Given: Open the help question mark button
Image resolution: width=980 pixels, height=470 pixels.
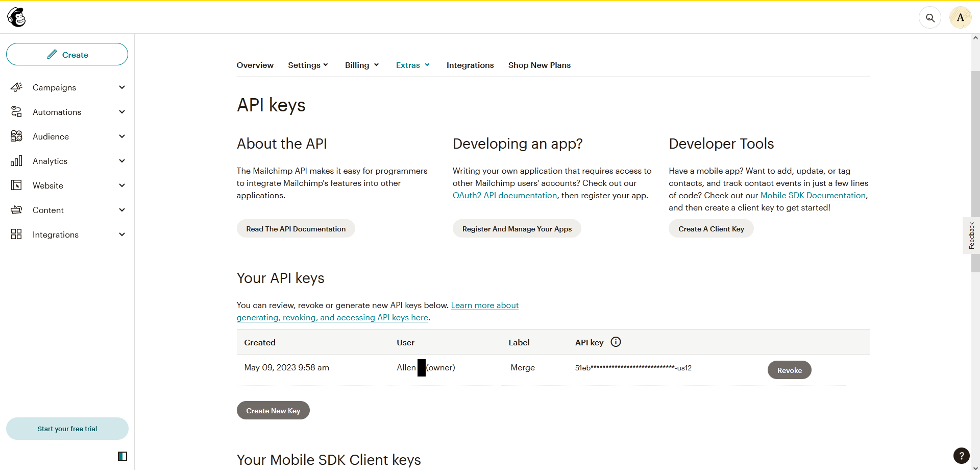Looking at the screenshot, I should pyautogui.click(x=962, y=456).
